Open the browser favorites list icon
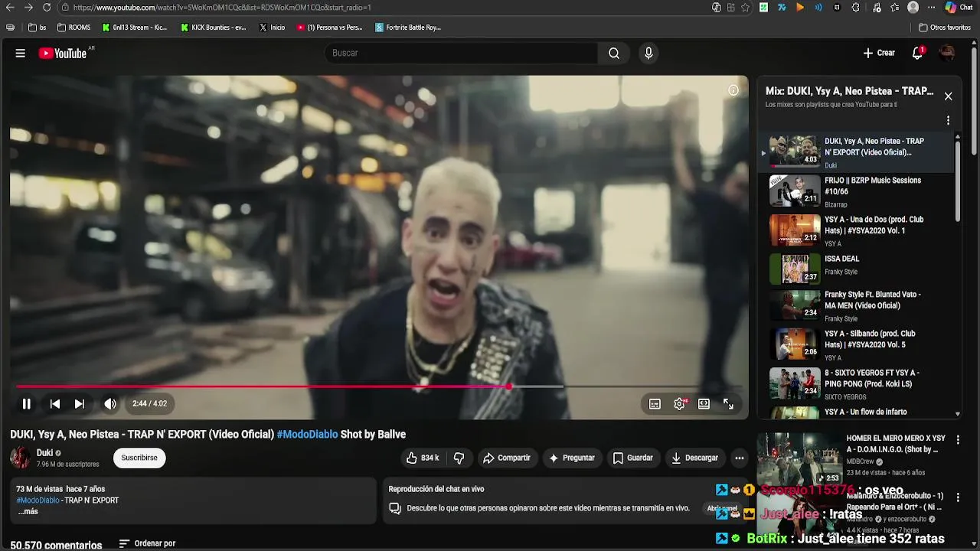The height and width of the screenshot is (551, 980). point(895,8)
